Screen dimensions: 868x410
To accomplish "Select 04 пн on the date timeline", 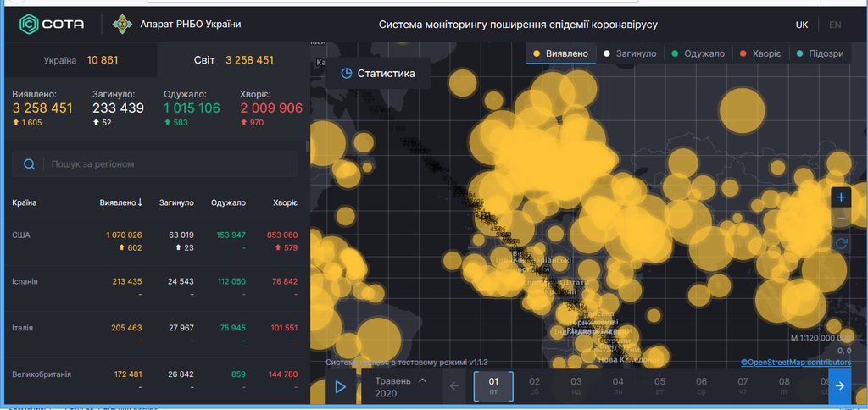I will [x=618, y=386].
